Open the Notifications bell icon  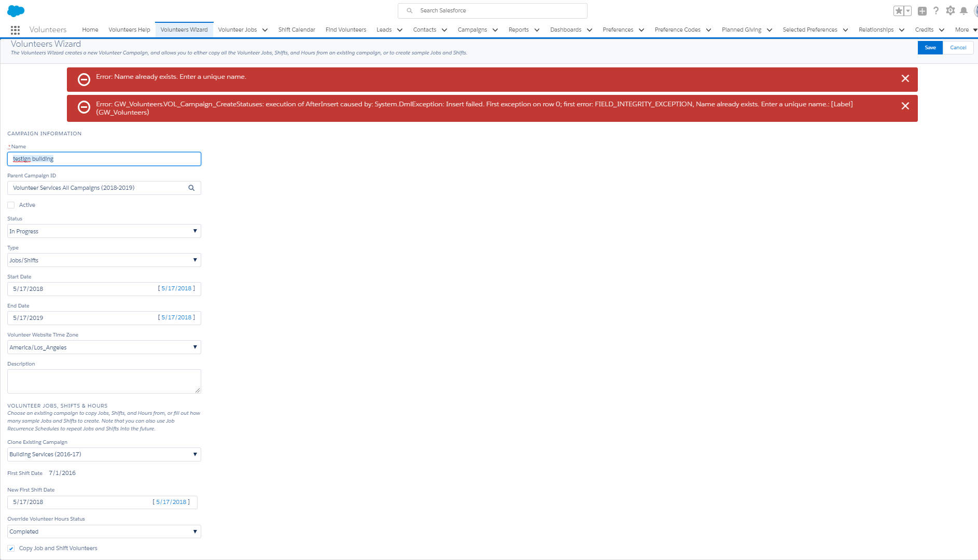(x=963, y=11)
